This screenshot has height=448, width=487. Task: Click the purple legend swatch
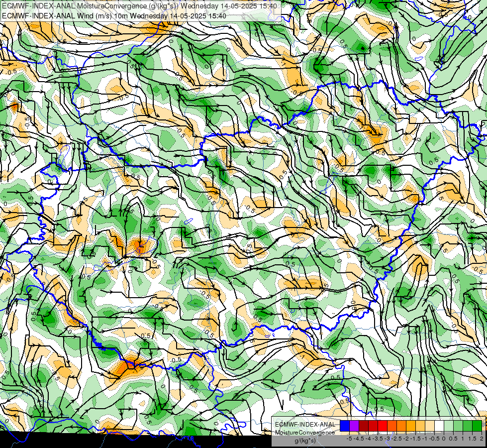point(354,426)
